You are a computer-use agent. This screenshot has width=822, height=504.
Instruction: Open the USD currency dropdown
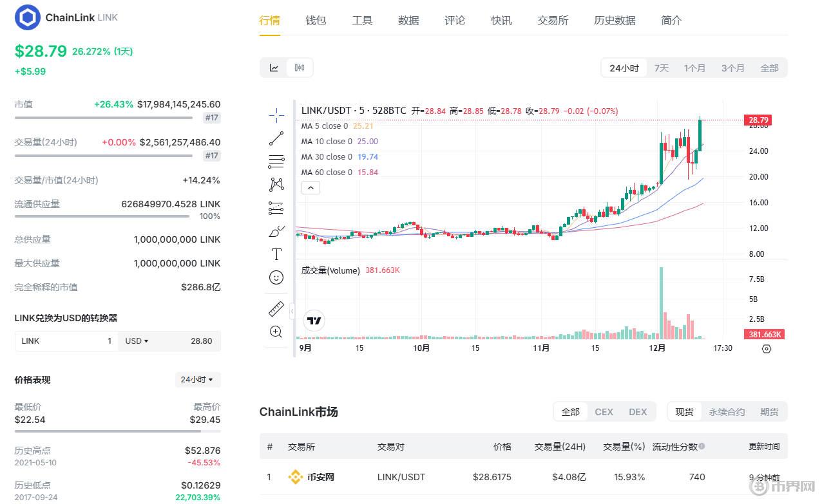[x=137, y=341]
